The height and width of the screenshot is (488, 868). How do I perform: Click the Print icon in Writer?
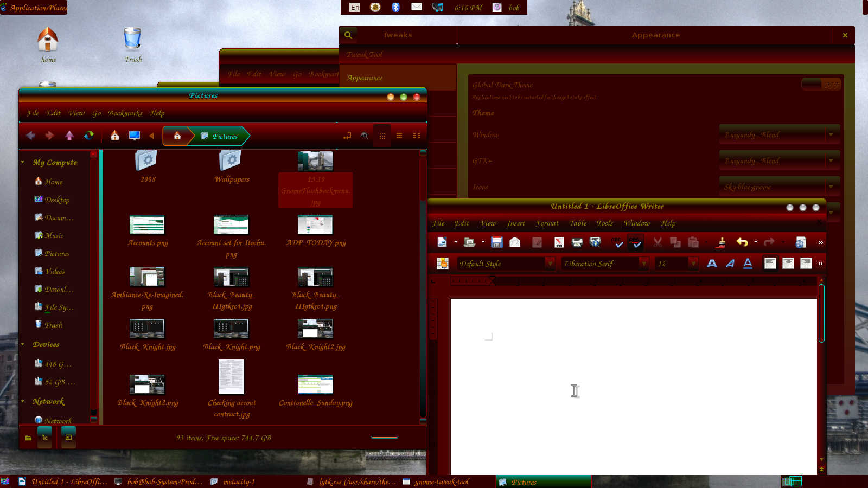(x=577, y=242)
